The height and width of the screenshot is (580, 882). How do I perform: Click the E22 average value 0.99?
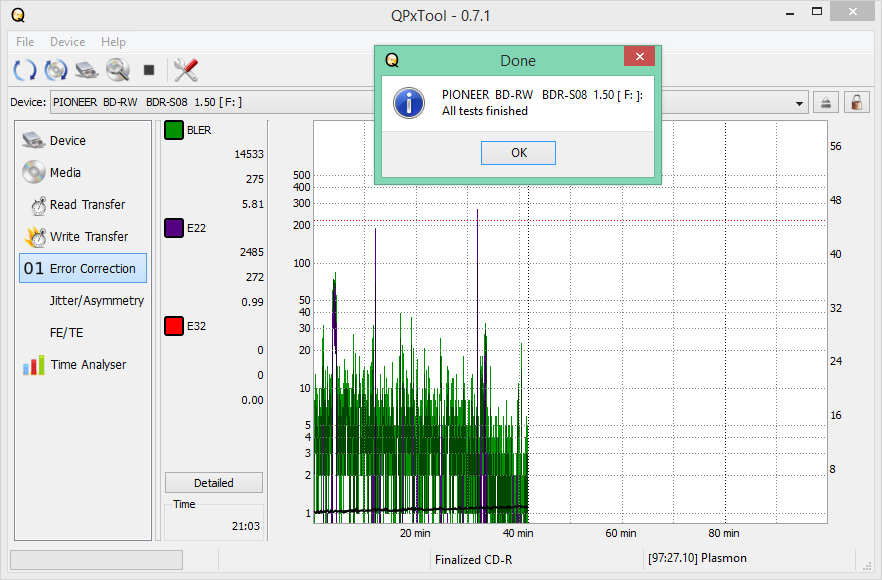[253, 302]
